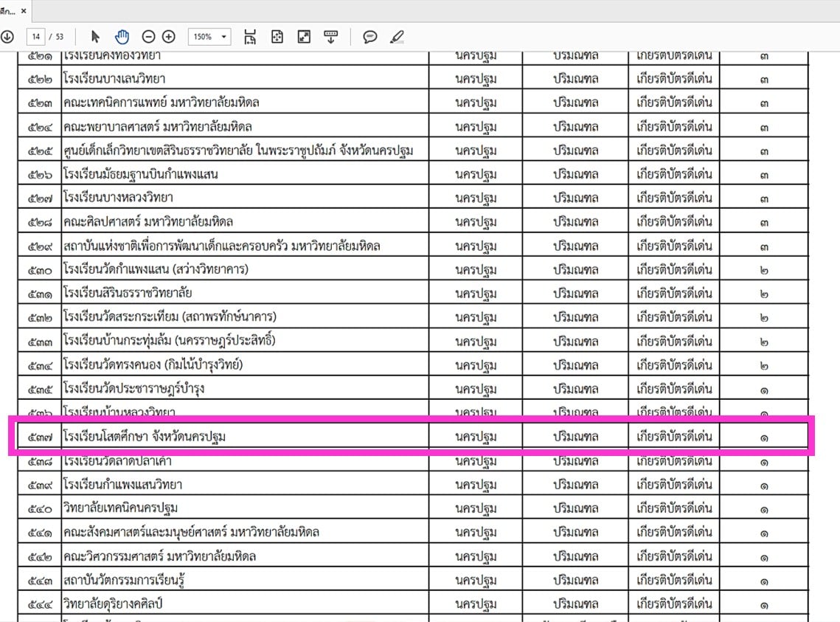This screenshot has width=840, height=622.
Task: Select the highlighter pen tool
Action: coord(397,37)
